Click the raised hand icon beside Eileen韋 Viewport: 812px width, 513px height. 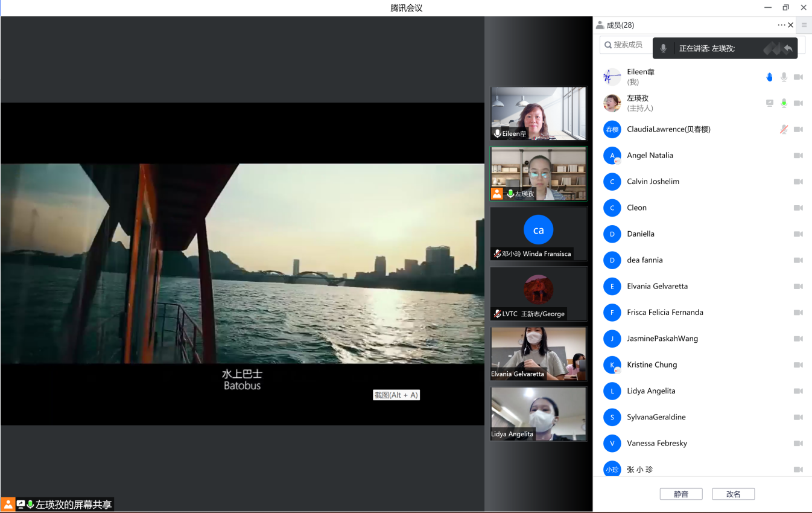[x=769, y=77]
